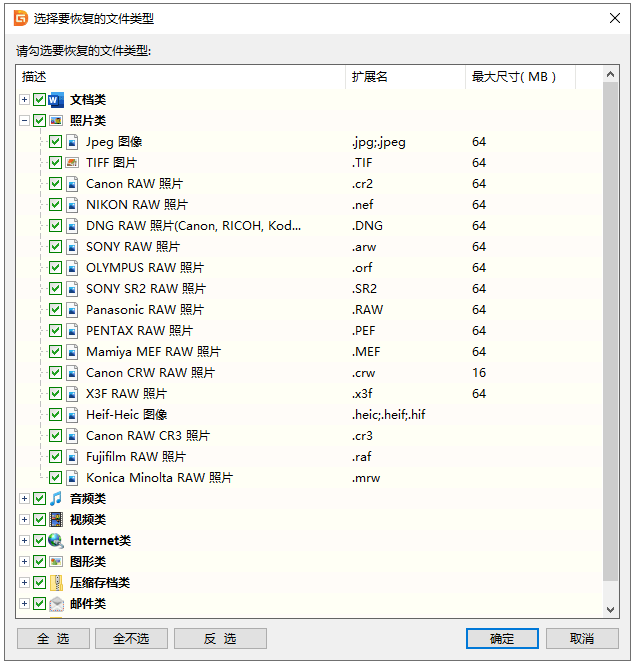Click the 全不选 button
Screen dimensions: 636x664
(x=131, y=639)
